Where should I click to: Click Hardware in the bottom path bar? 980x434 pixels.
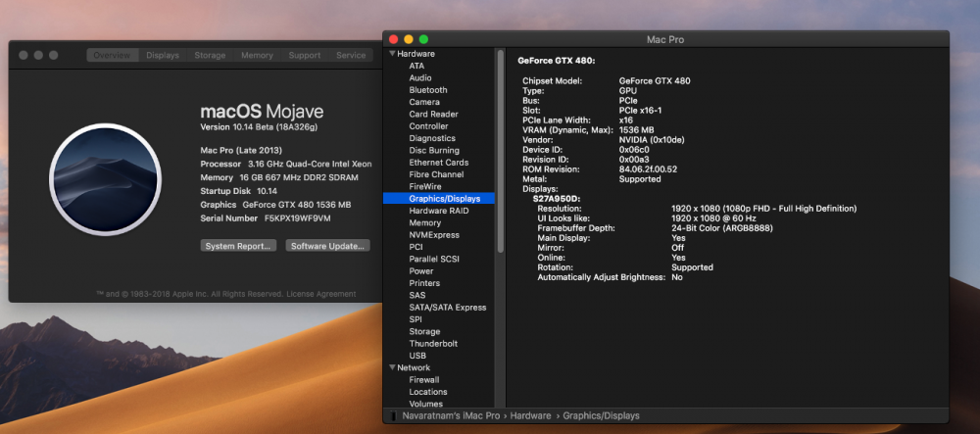532,416
